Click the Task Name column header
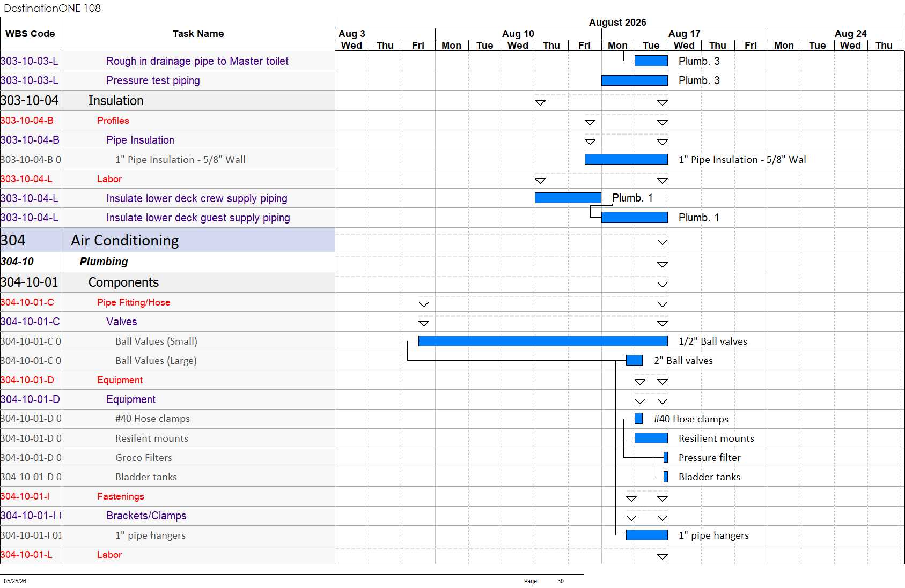 [198, 34]
